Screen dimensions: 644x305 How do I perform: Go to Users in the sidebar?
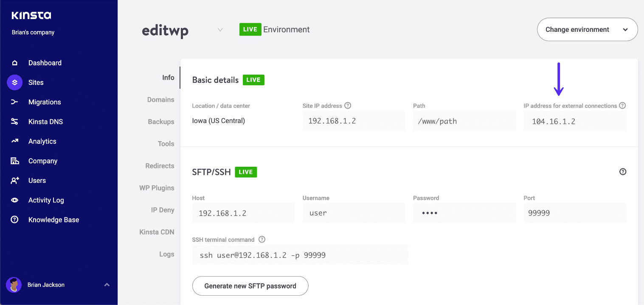(x=37, y=180)
